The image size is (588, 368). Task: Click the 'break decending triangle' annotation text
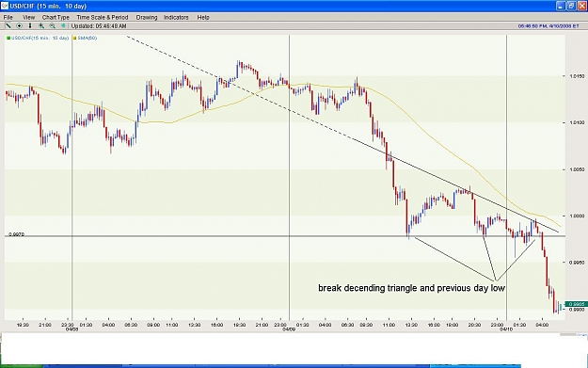(411, 288)
